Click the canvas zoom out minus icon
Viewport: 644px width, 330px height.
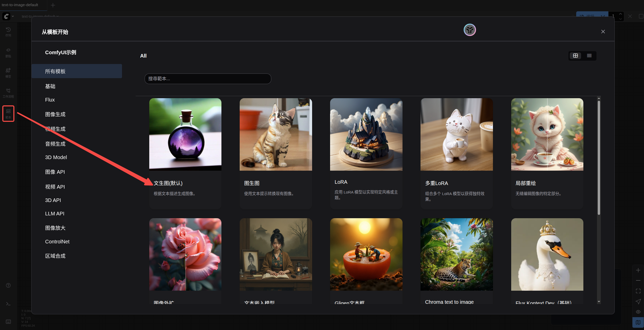click(638, 280)
